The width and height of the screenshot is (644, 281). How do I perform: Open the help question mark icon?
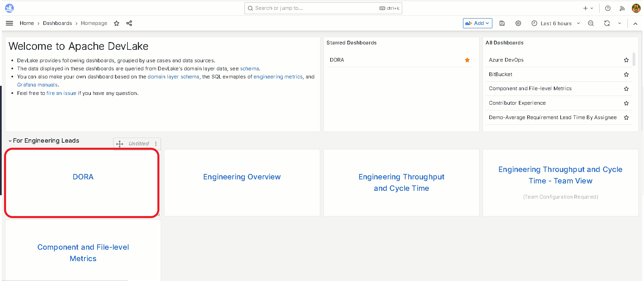point(608,8)
